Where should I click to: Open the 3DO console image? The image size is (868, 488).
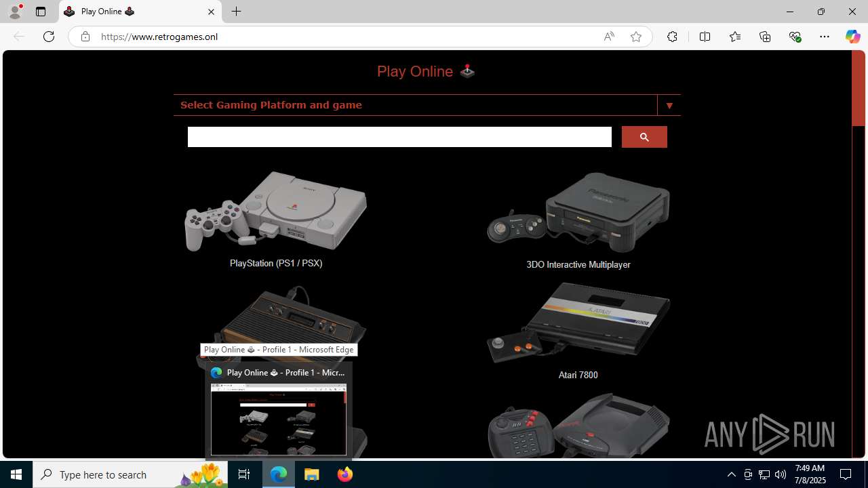(578, 211)
